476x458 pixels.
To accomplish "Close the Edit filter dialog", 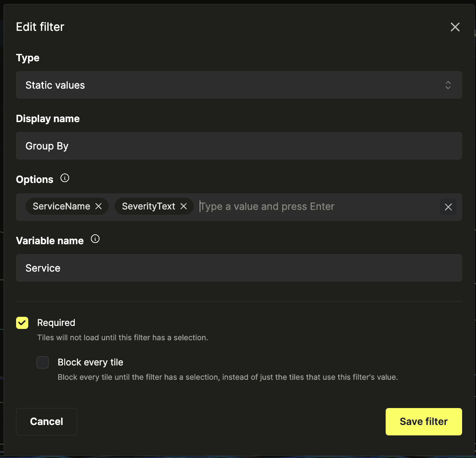I will tap(455, 27).
